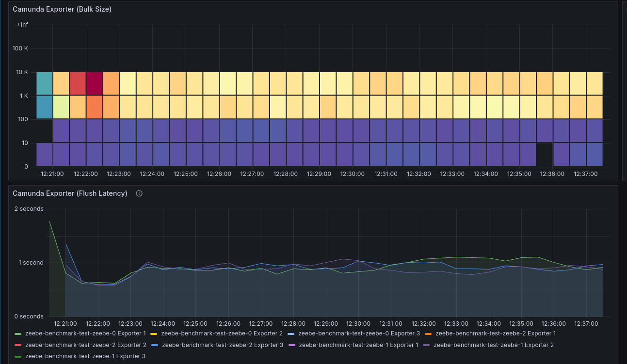Click the 12:33:00 time label in Flush Latency panel
This screenshot has width=627, height=364.
coord(456,323)
